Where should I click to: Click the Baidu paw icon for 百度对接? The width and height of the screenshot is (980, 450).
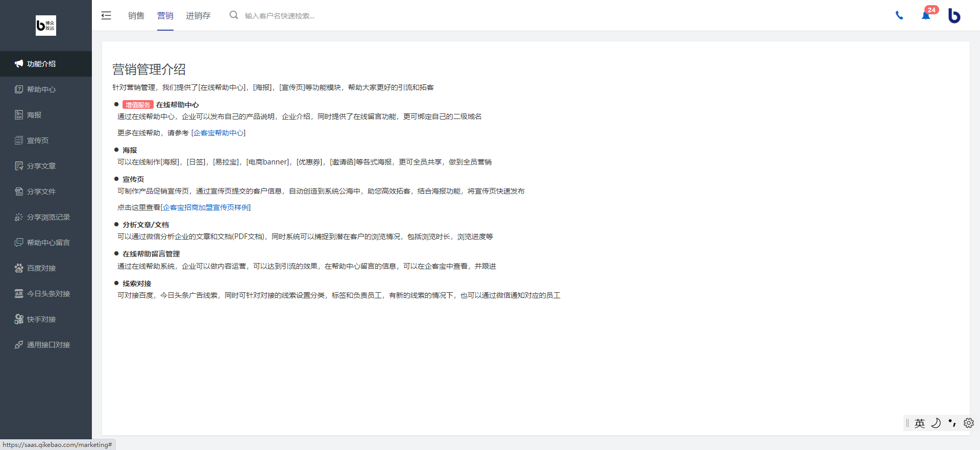tap(19, 268)
